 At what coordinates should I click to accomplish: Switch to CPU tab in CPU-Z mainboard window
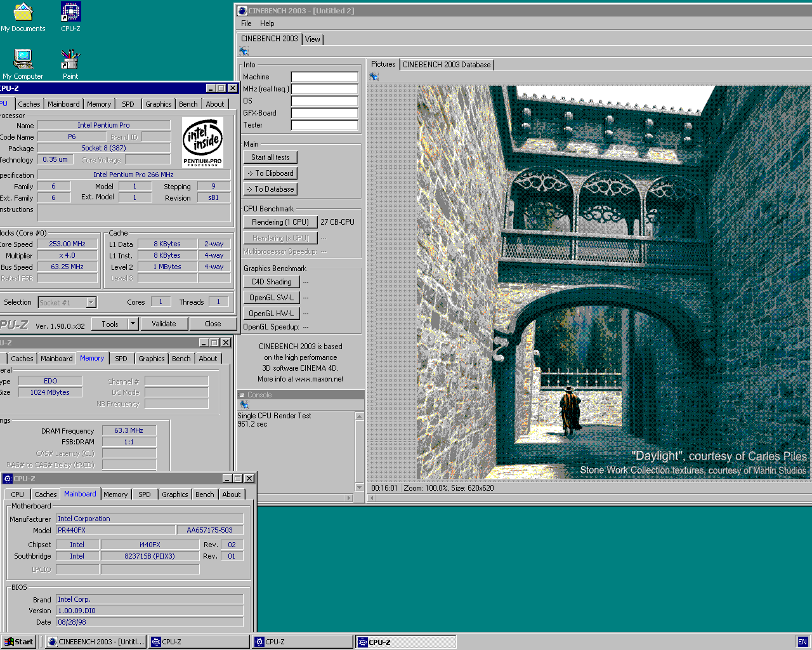pyautogui.click(x=18, y=494)
